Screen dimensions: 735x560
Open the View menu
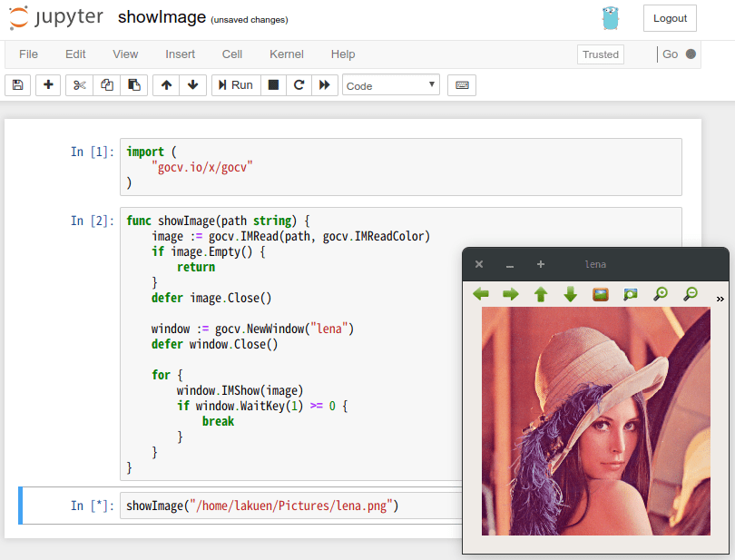coord(125,54)
